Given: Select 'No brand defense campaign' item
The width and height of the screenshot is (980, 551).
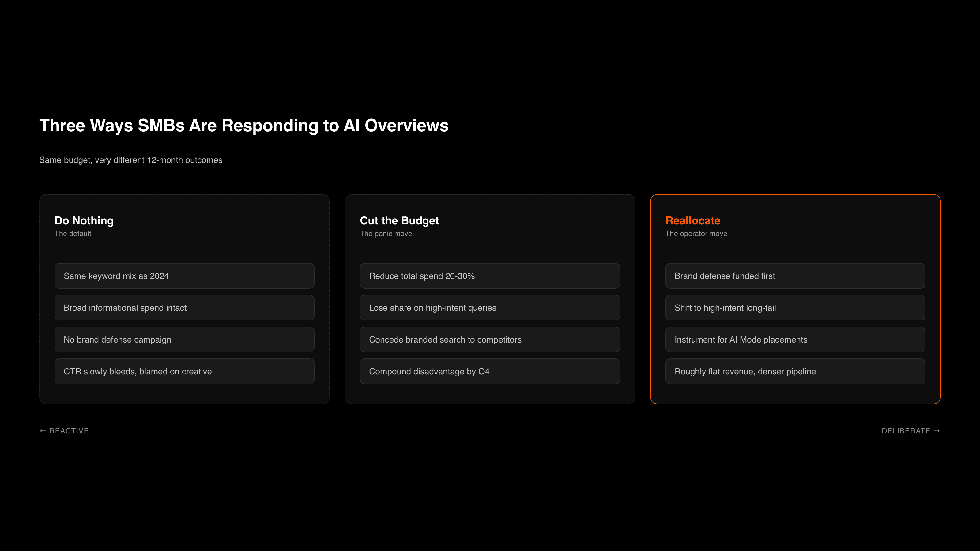Looking at the screenshot, I should click(184, 339).
